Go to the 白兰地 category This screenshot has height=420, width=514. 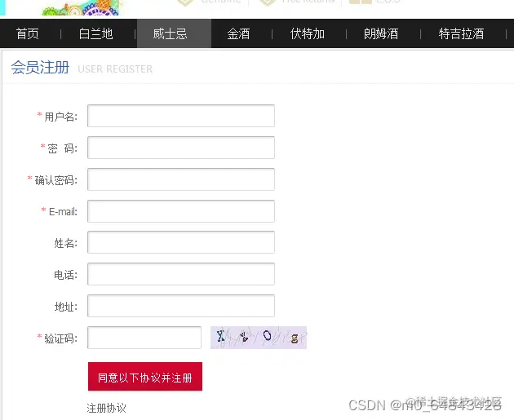coord(95,33)
